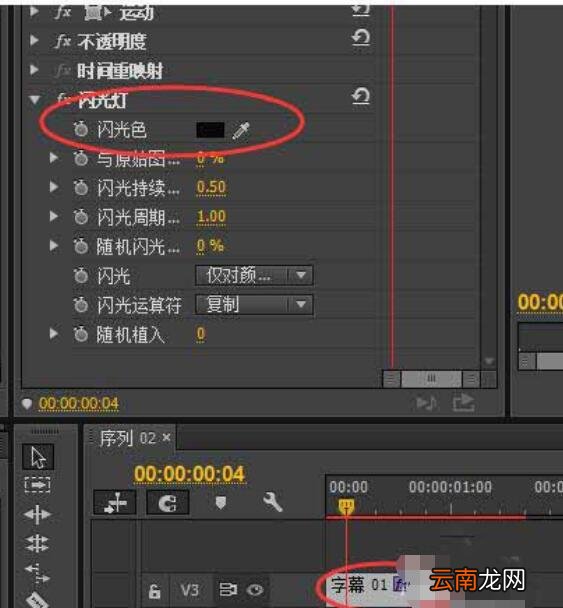Toggle animation stopwatch for 闪光持续
Image resolution: width=563 pixels, height=608 pixels.
tap(81, 187)
